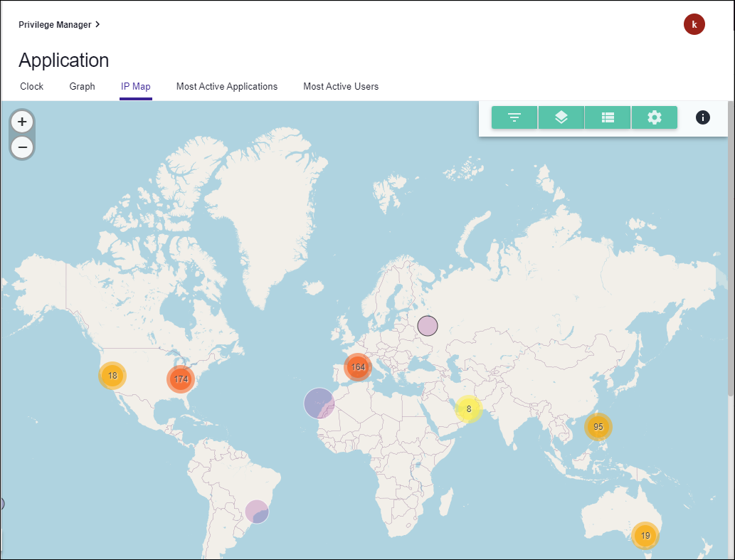Open the Most Active Users tab
735x560 pixels.
click(x=341, y=86)
